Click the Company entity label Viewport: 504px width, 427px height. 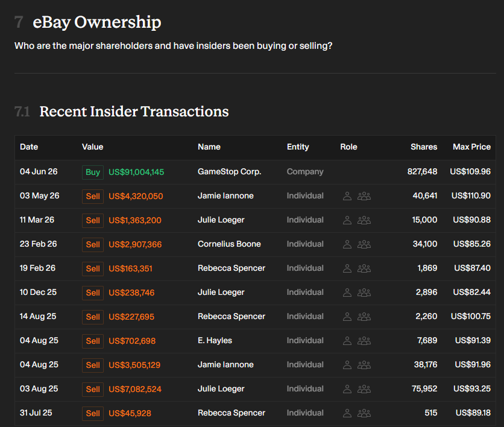point(305,172)
